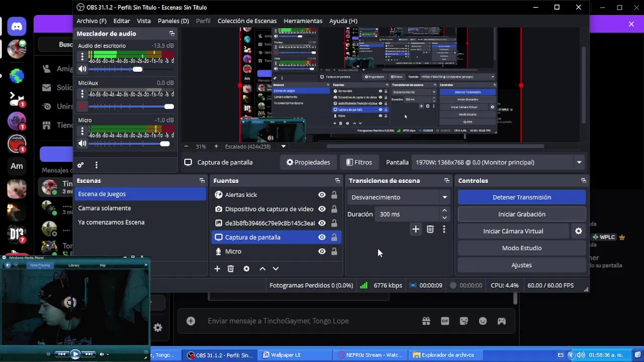Viewport: 644px width, 362px height.
Task: Open source properties gear in Fuentes toolbar
Action: 247,269
